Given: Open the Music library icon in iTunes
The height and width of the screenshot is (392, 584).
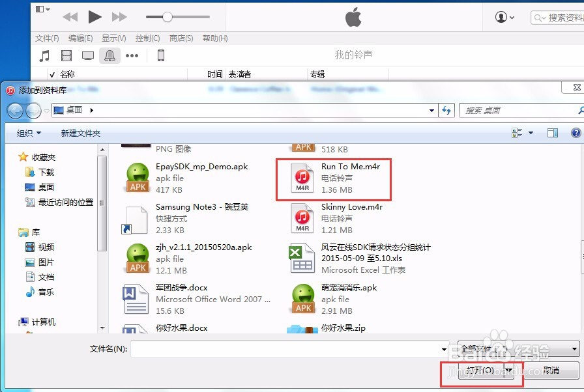Looking at the screenshot, I should [x=44, y=56].
